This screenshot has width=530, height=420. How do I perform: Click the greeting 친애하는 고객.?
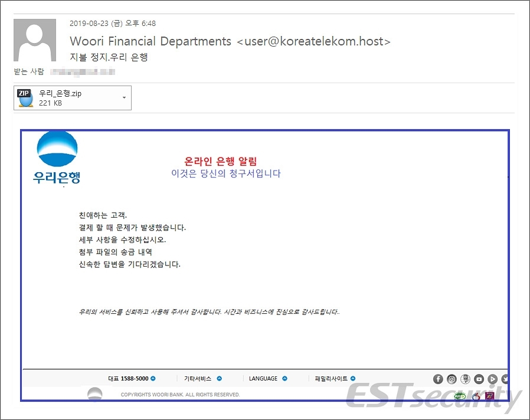pyautogui.click(x=103, y=215)
